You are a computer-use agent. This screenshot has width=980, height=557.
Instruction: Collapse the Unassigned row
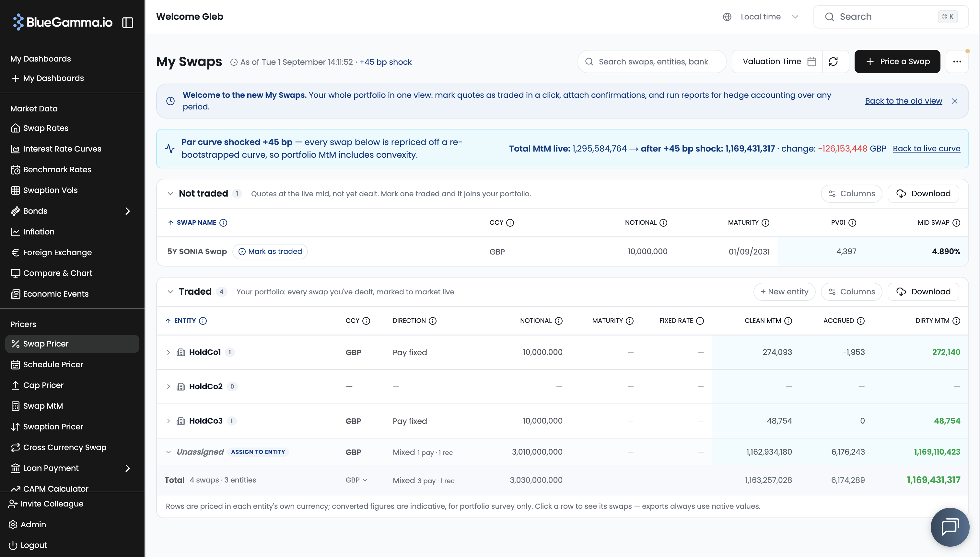169,452
